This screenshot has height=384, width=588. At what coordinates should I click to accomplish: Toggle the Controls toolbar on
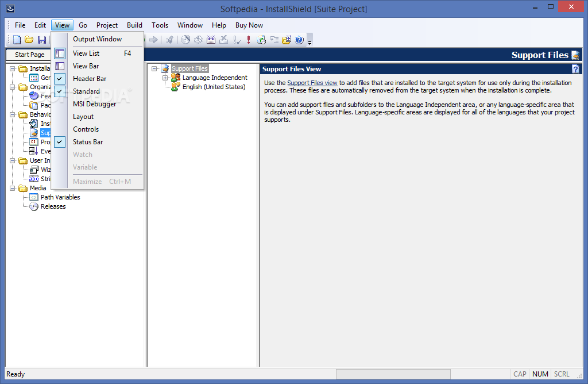tap(86, 129)
